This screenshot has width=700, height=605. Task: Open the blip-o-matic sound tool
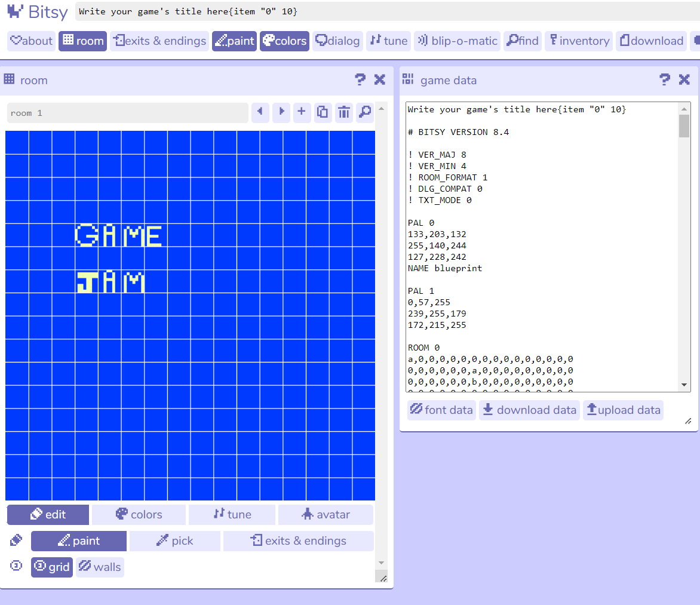457,41
